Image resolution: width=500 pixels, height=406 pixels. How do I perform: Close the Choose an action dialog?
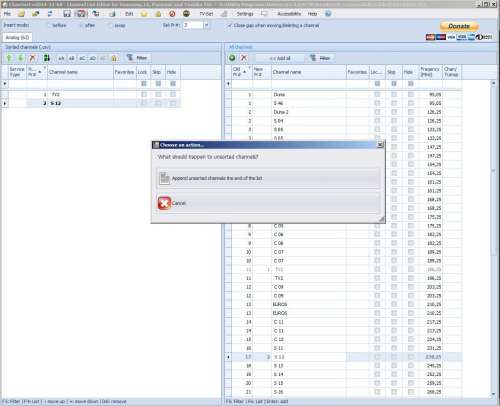(380, 145)
